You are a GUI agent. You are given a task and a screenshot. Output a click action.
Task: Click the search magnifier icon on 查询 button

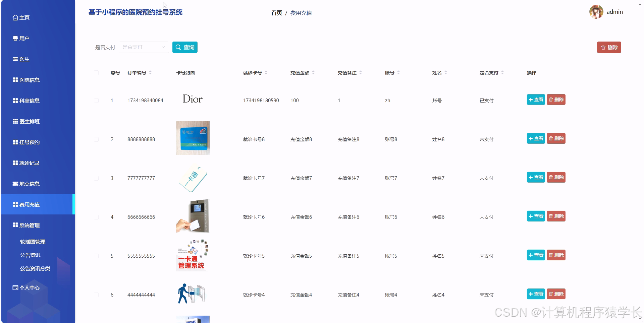(178, 47)
